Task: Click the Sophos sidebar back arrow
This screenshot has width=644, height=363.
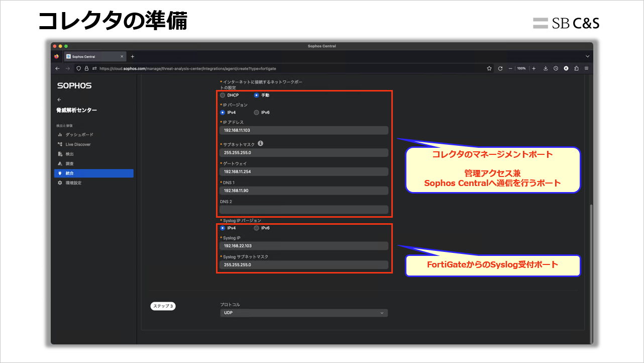Action: point(59,100)
